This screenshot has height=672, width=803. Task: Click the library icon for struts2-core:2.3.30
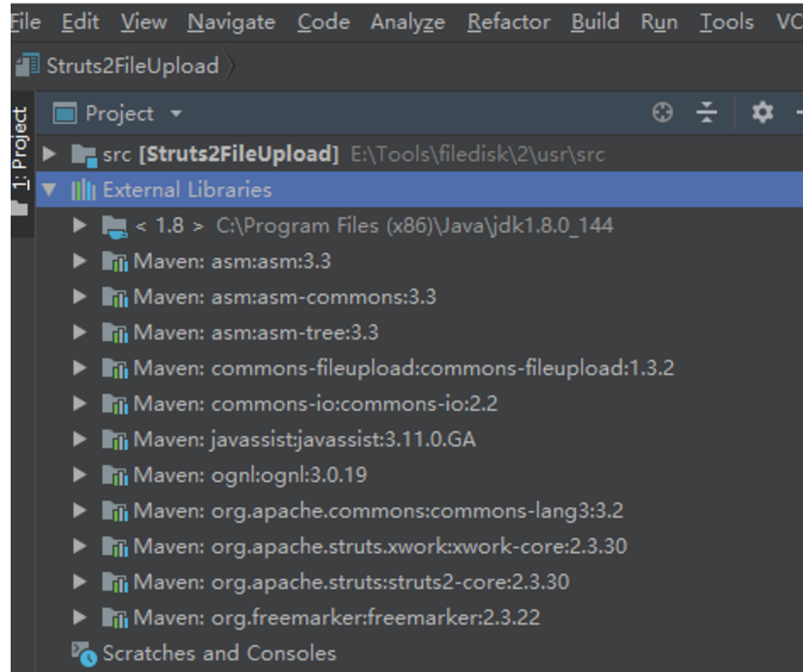pos(114,583)
